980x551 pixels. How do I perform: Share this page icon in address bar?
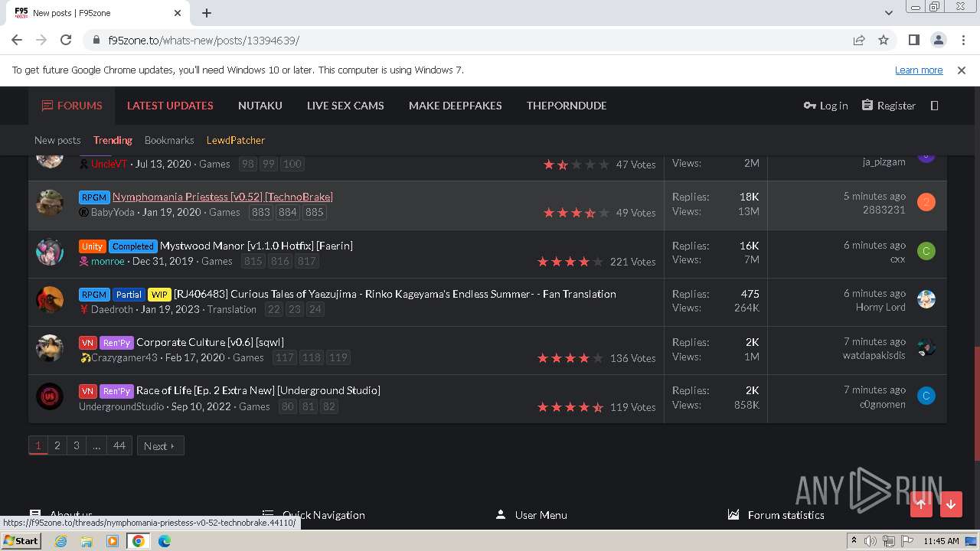(859, 40)
